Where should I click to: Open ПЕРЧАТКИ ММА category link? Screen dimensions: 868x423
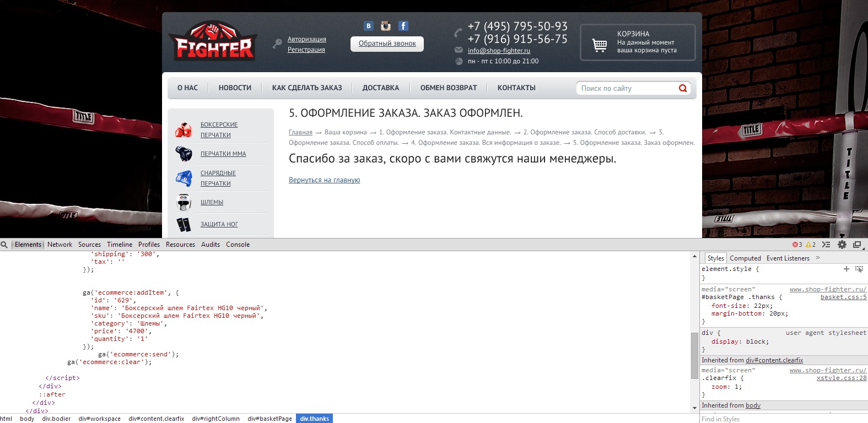pyautogui.click(x=223, y=154)
